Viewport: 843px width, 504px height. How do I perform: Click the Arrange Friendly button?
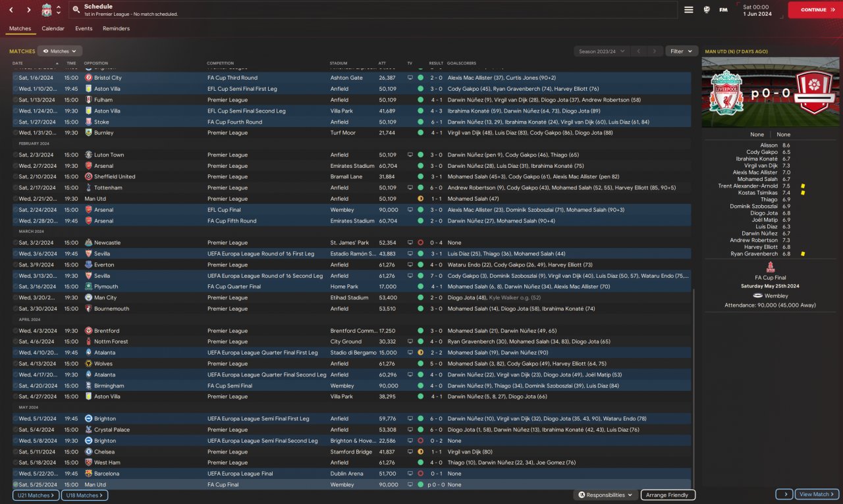pyautogui.click(x=668, y=495)
